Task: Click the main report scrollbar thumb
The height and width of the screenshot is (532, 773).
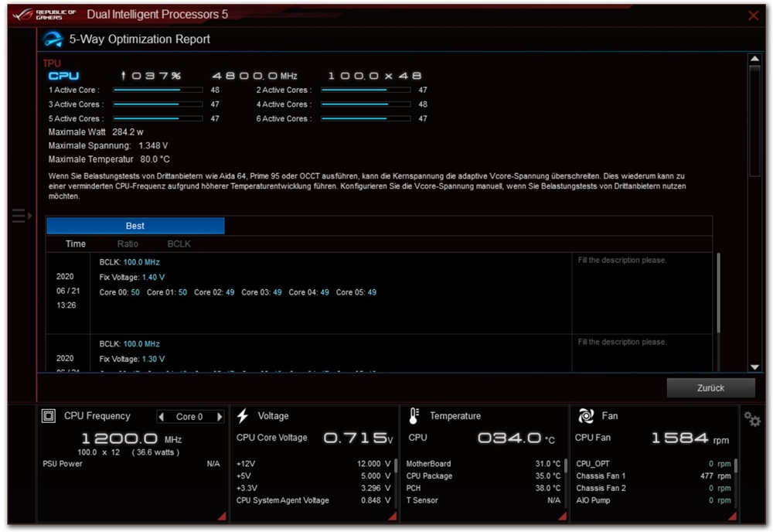Action: click(754, 121)
